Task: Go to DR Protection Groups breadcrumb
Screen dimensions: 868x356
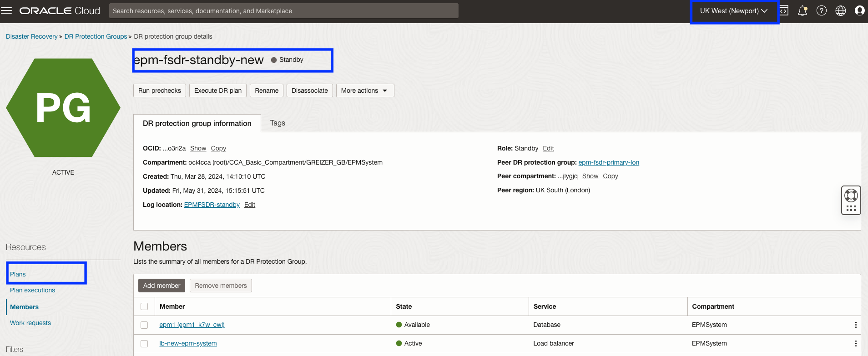Action: pyautogui.click(x=96, y=36)
